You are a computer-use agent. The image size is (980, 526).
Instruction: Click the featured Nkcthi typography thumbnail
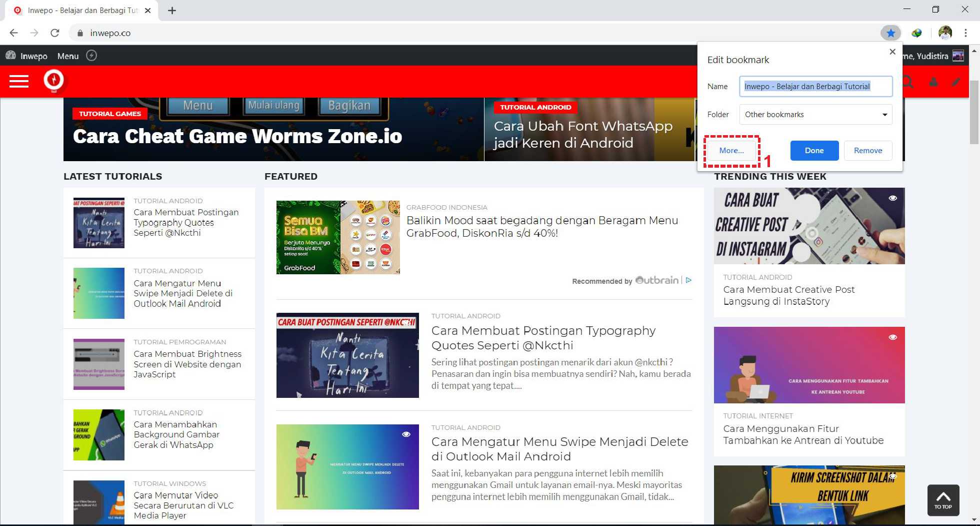click(x=347, y=355)
